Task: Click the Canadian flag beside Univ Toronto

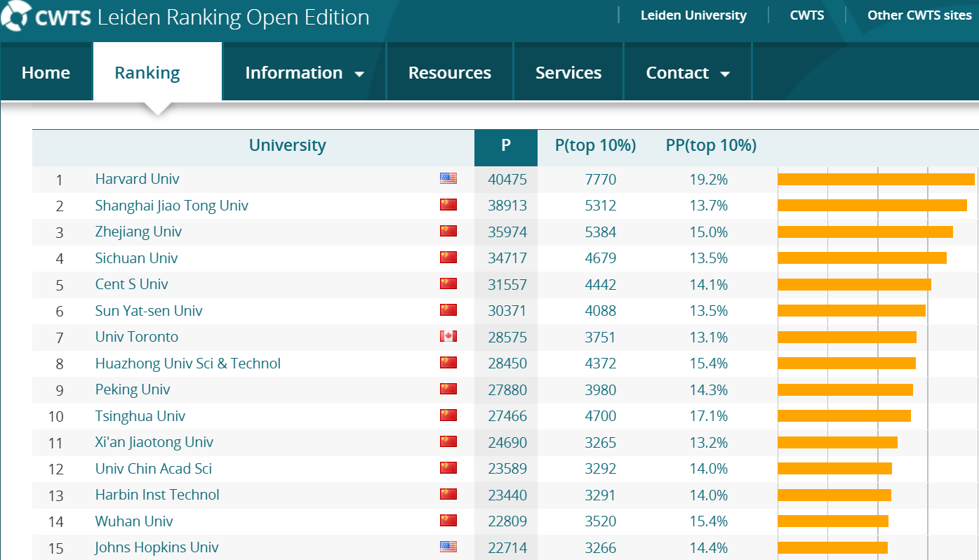Action: (448, 337)
